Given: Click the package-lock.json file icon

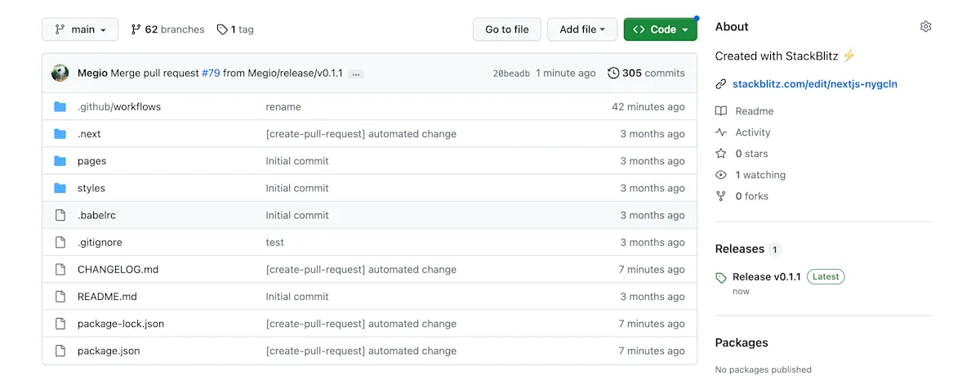Looking at the screenshot, I should coord(60,324).
